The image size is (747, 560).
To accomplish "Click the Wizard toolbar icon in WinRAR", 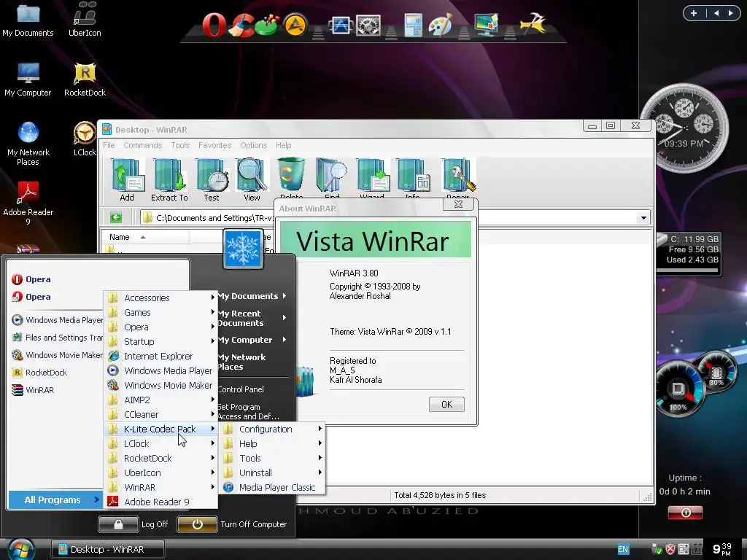I will (372, 177).
